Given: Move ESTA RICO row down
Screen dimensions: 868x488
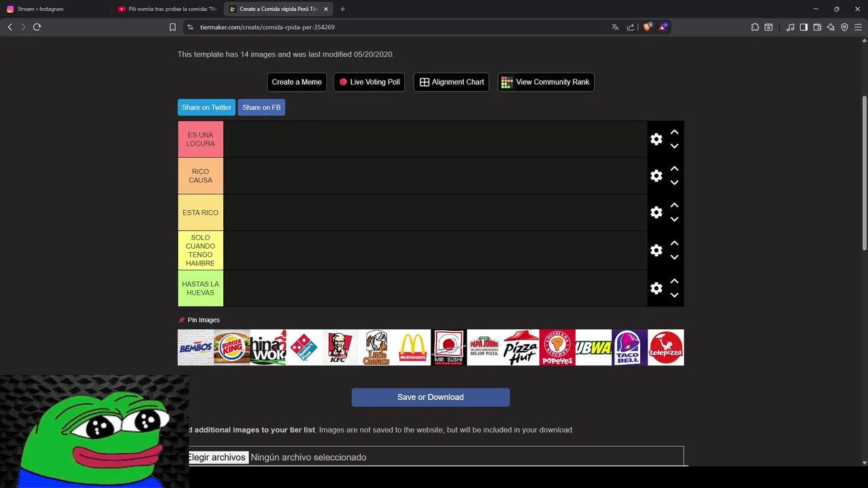Looking at the screenshot, I should click(x=674, y=219).
